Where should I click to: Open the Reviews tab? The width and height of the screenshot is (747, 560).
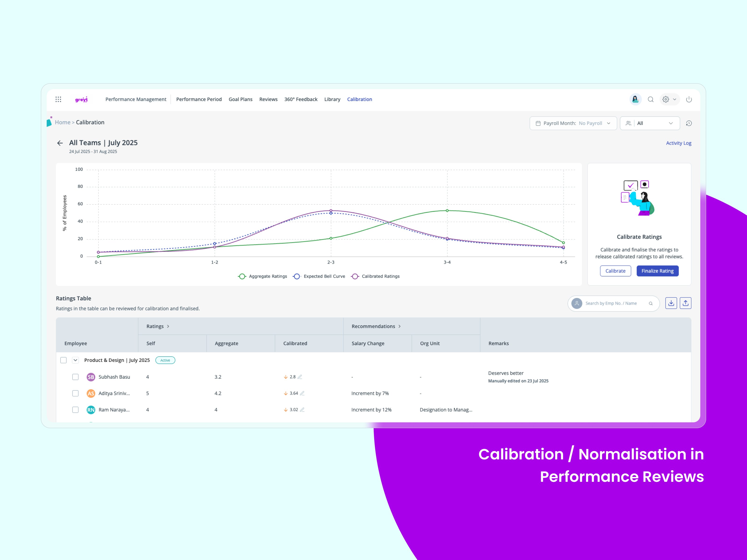coord(268,99)
